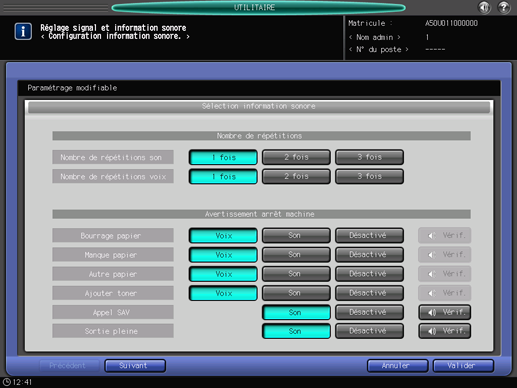Click the Nombre de répétitions voix label
This screenshot has width=517, height=388.
[x=113, y=177]
